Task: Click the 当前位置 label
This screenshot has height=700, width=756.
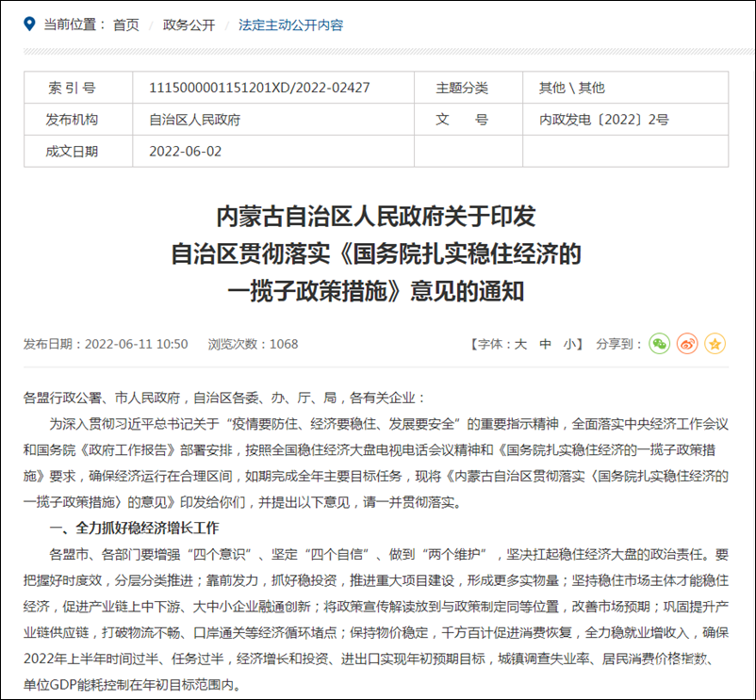Action: tap(74, 24)
